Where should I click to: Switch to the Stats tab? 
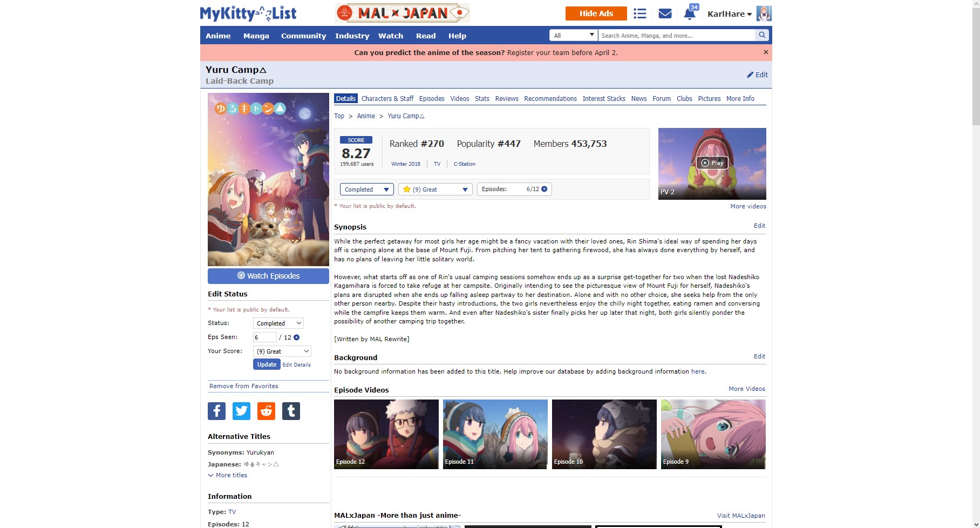[x=482, y=99]
